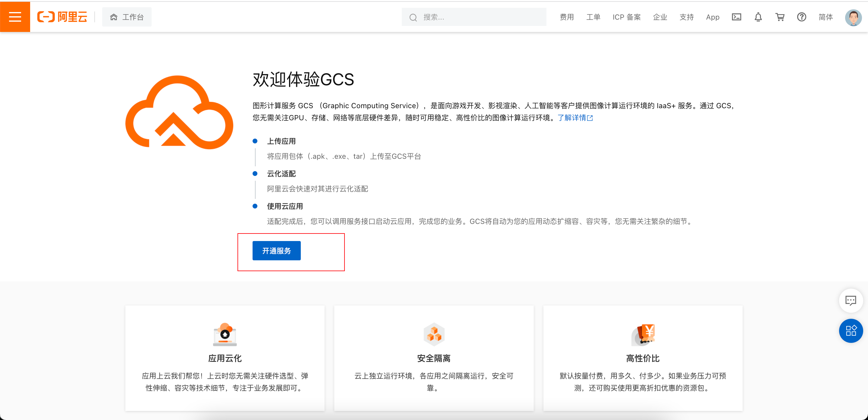Open the chat feedback floating icon

coord(851,300)
